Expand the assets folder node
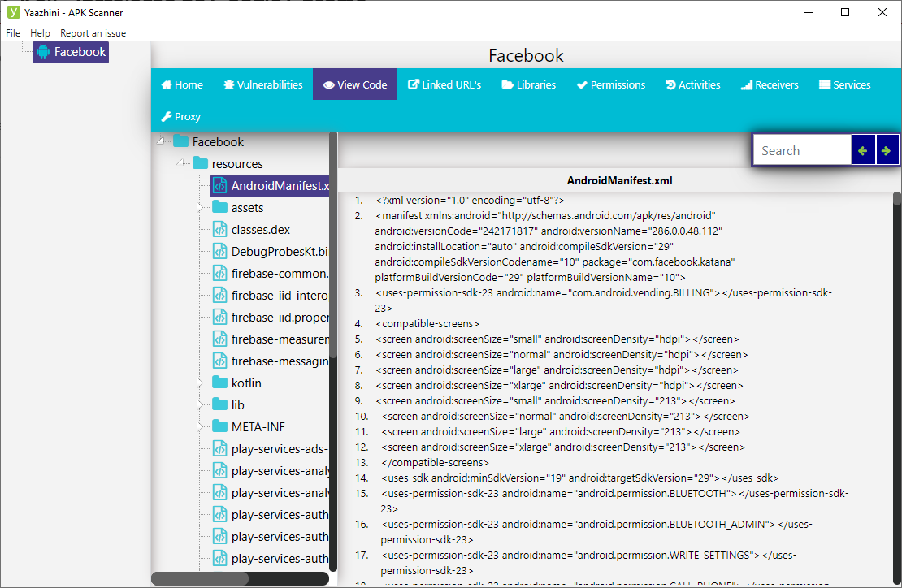The image size is (902, 588). tap(200, 207)
